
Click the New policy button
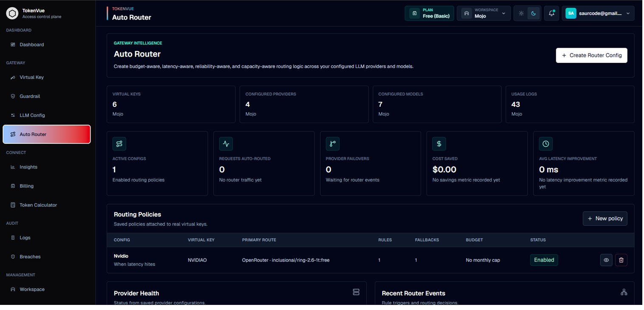(605, 219)
